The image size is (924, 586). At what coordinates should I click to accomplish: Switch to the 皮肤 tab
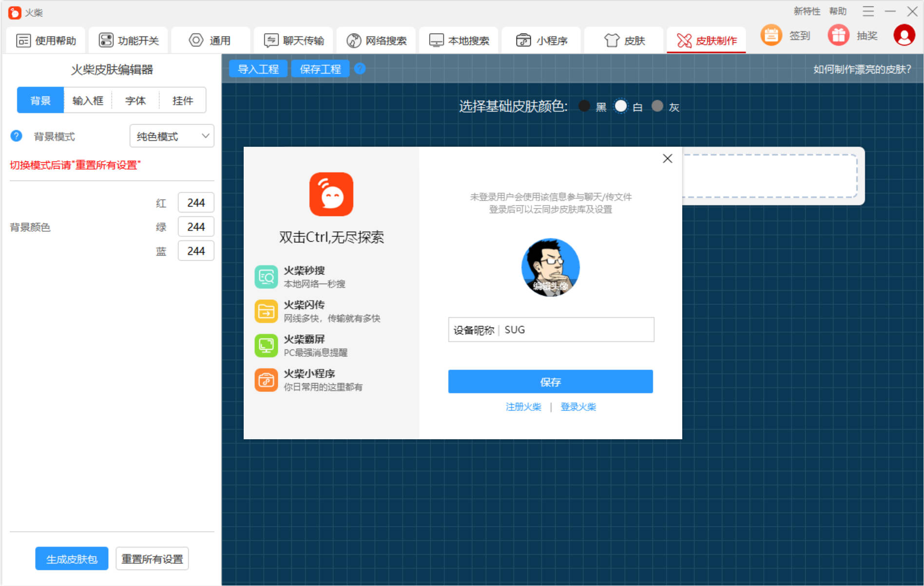click(624, 40)
